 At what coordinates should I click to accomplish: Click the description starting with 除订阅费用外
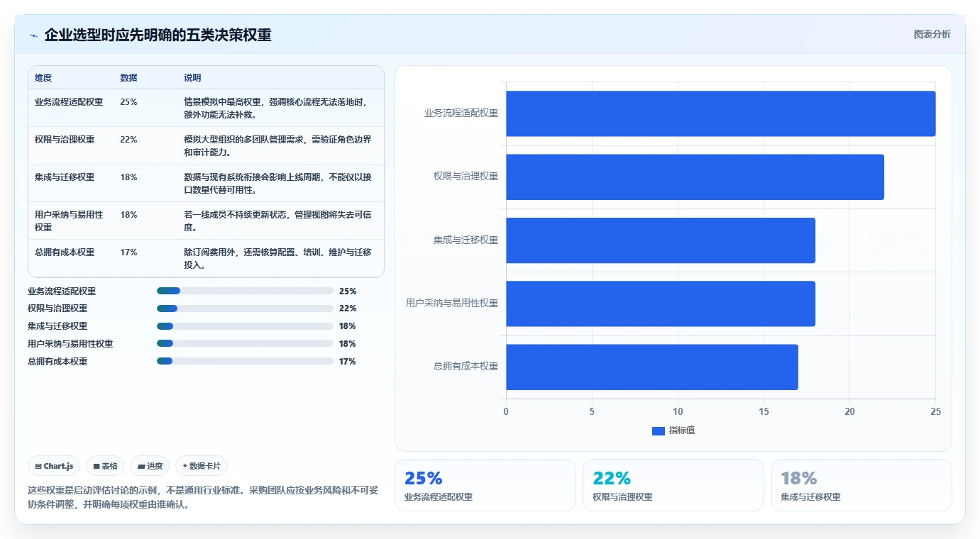[277, 259]
